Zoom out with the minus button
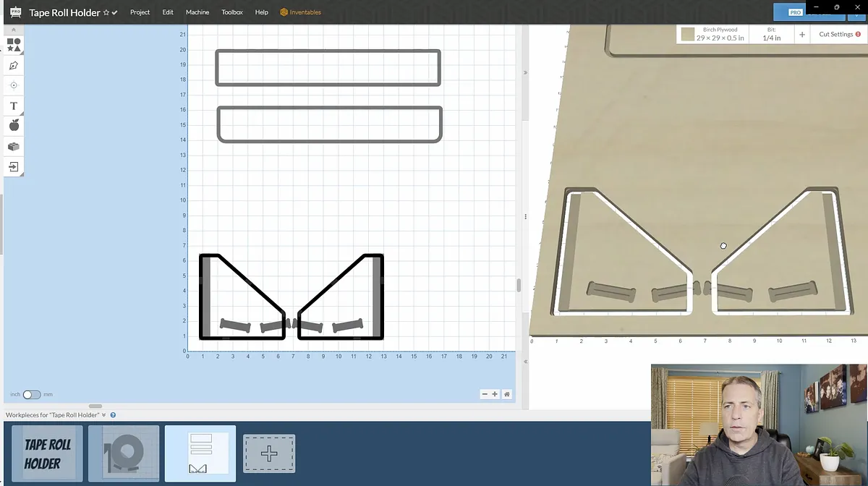The width and height of the screenshot is (868, 486). tap(485, 394)
